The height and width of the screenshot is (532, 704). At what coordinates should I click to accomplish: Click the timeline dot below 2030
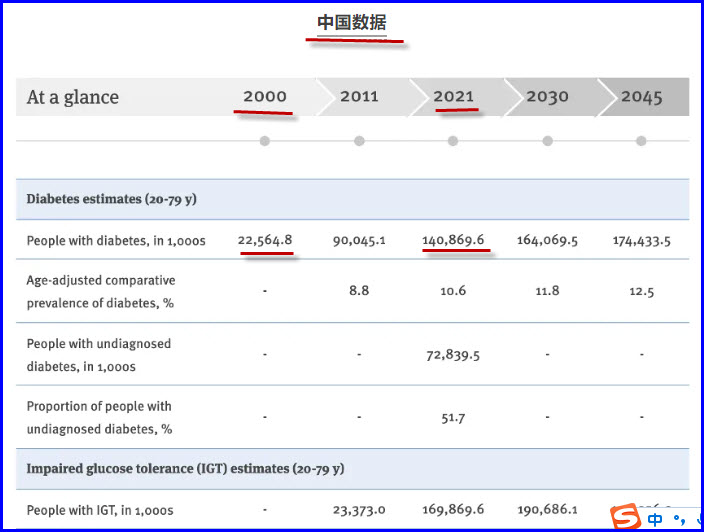[547, 141]
